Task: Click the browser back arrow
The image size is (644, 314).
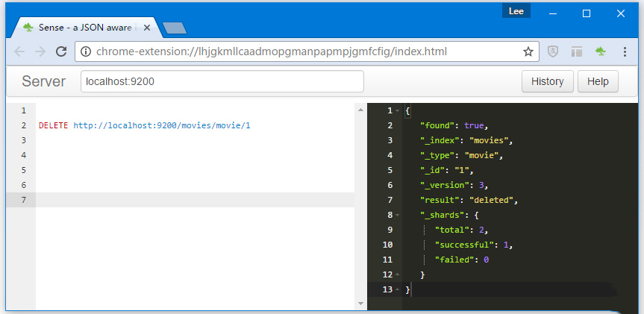Action: [x=19, y=51]
